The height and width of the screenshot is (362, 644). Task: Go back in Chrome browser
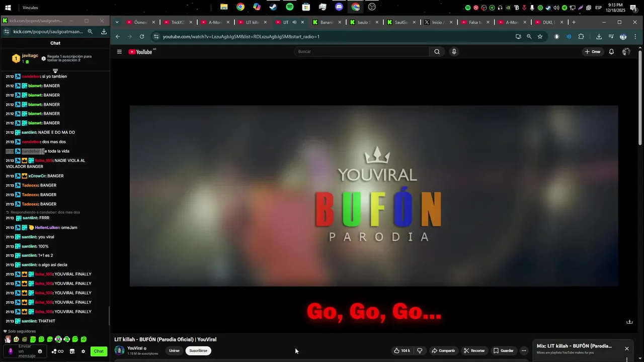[118, 37]
